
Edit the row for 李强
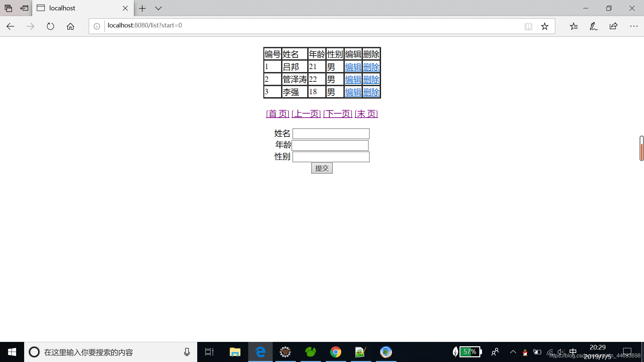353,92
